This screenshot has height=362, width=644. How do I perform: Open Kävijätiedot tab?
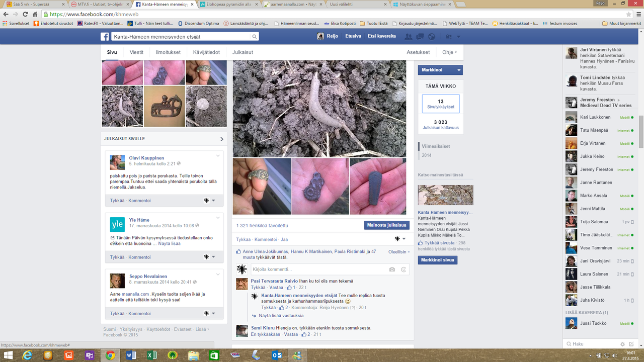[x=206, y=52]
